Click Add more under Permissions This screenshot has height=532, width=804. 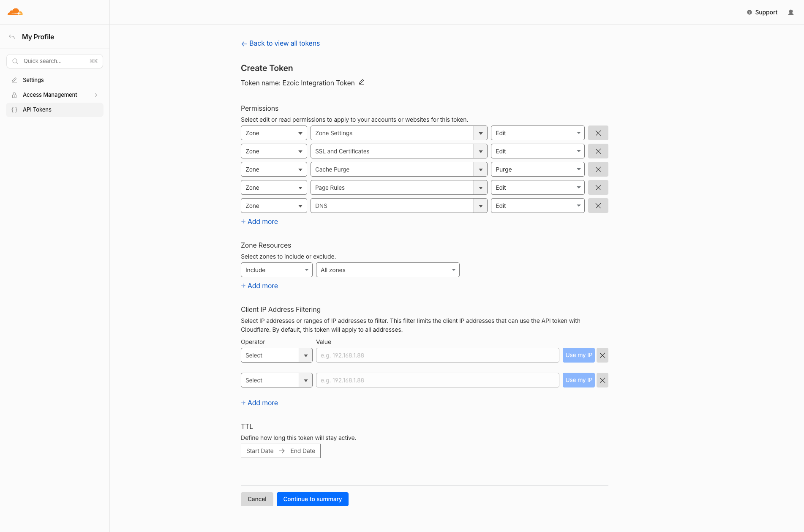pyautogui.click(x=259, y=221)
